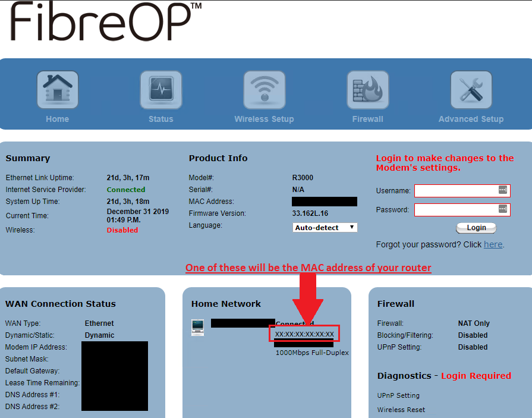Switch to the Status menu label

pyautogui.click(x=161, y=119)
